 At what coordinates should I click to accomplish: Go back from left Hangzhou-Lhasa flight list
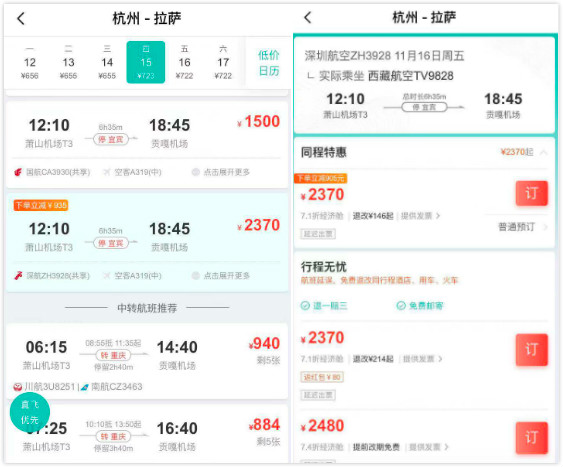point(21,18)
